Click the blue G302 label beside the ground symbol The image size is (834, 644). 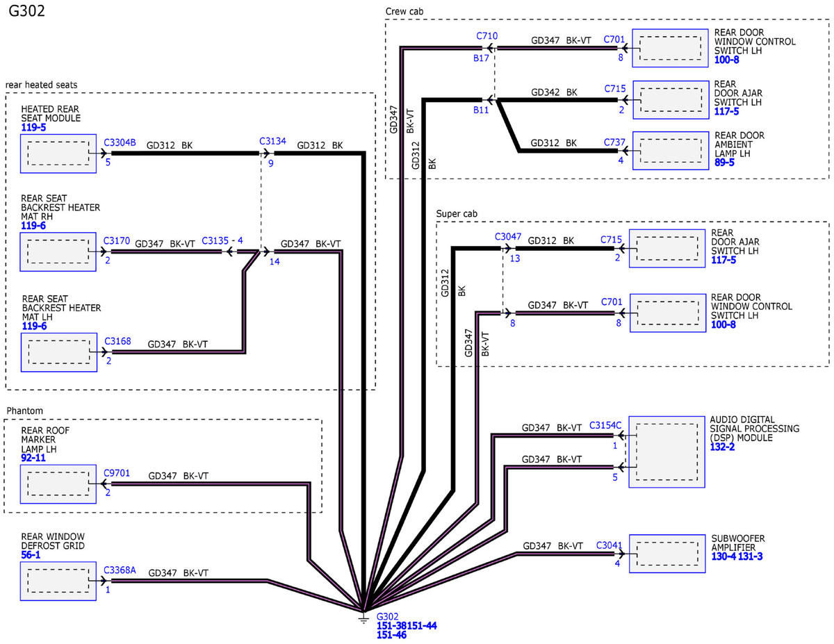[x=388, y=616]
